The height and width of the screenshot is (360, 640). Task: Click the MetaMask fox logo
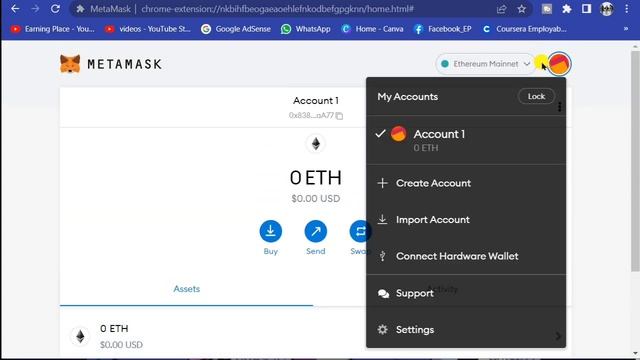(x=70, y=64)
